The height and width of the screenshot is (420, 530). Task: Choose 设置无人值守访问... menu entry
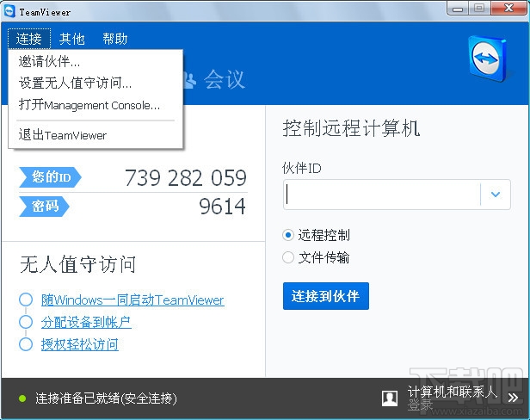pos(96,83)
